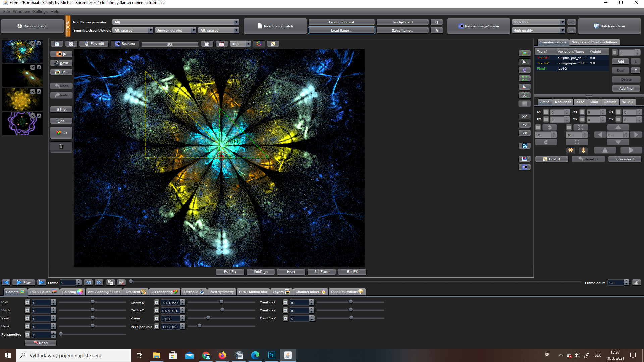Click New from scratch button
Viewport: 644px width, 362px height.
click(275, 26)
